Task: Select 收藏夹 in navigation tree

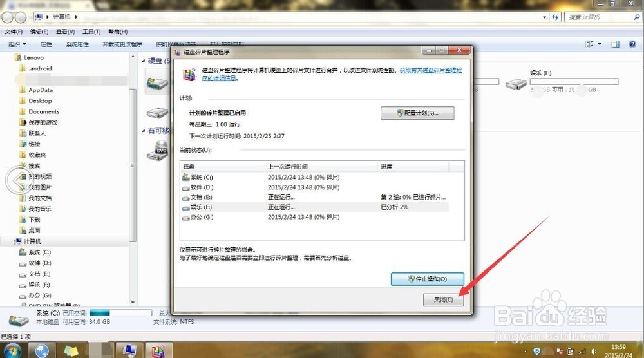Action: 37,155
